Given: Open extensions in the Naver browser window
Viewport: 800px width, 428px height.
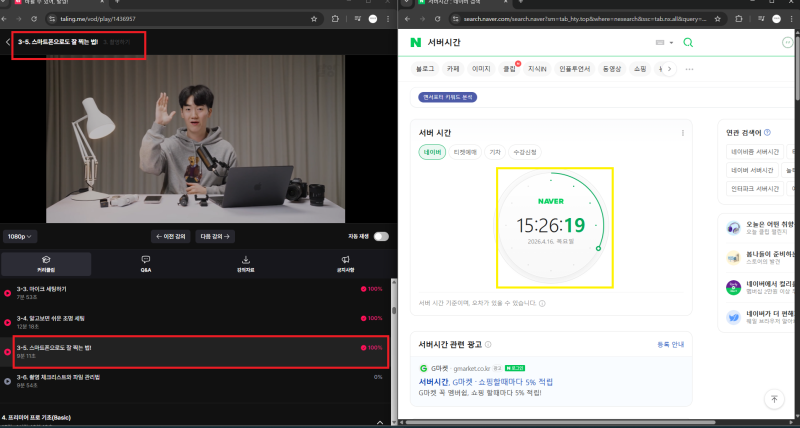Looking at the screenshot, I should tap(739, 19).
